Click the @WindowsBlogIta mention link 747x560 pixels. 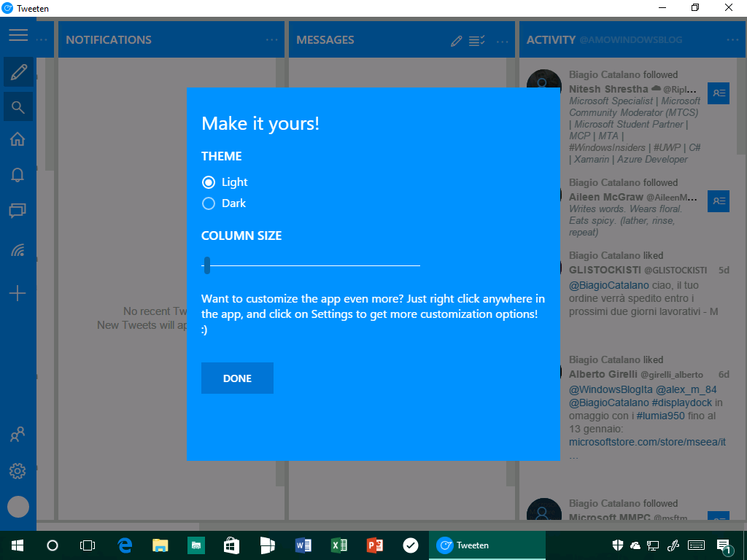(x=611, y=389)
